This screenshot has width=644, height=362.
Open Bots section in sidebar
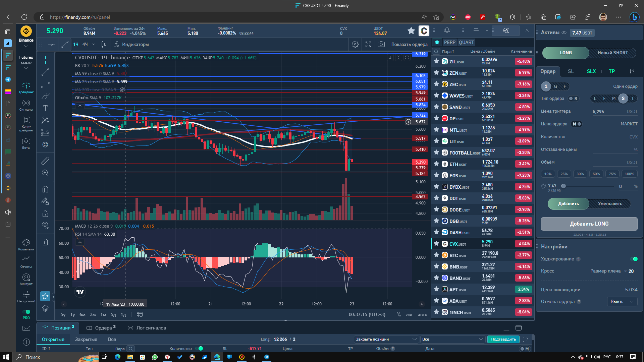[26, 143]
